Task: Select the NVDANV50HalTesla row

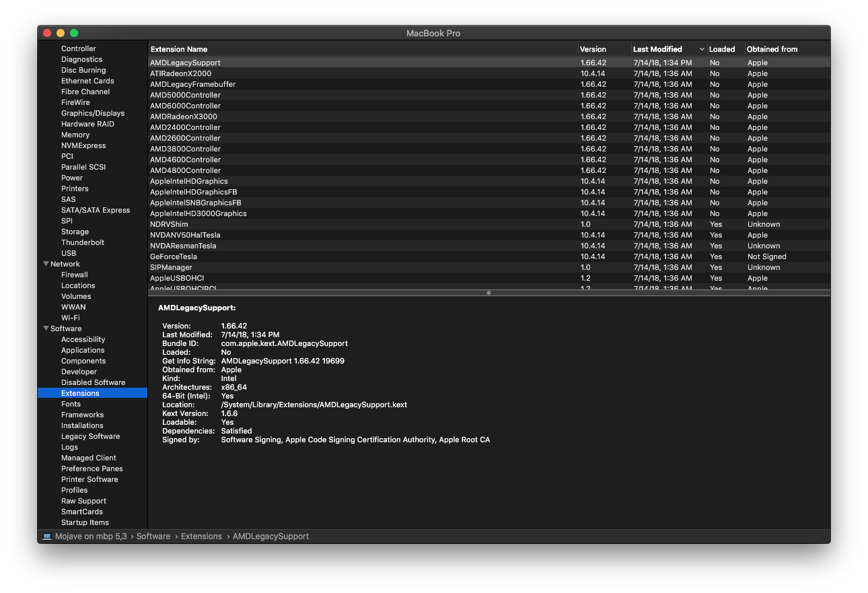Action: (489, 235)
